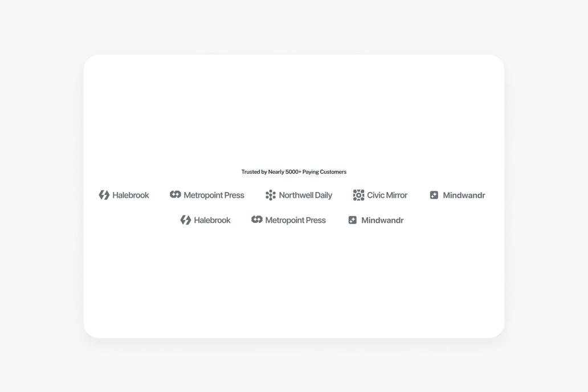Screen dimensions: 588x392
Task: Click the Halebrook lightning icon in bottom row
Action: click(x=185, y=220)
